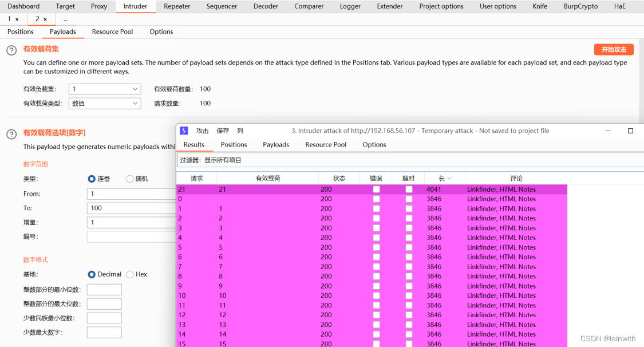The width and height of the screenshot is (644, 347).
Task: Open User options tab
Action: pyautogui.click(x=498, y=6)
